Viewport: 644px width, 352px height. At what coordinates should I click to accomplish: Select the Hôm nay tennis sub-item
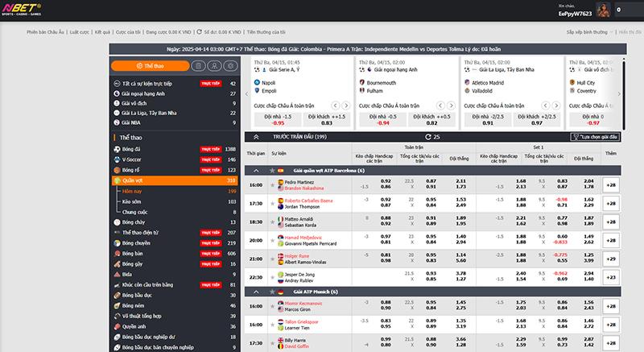coord(132,192)
